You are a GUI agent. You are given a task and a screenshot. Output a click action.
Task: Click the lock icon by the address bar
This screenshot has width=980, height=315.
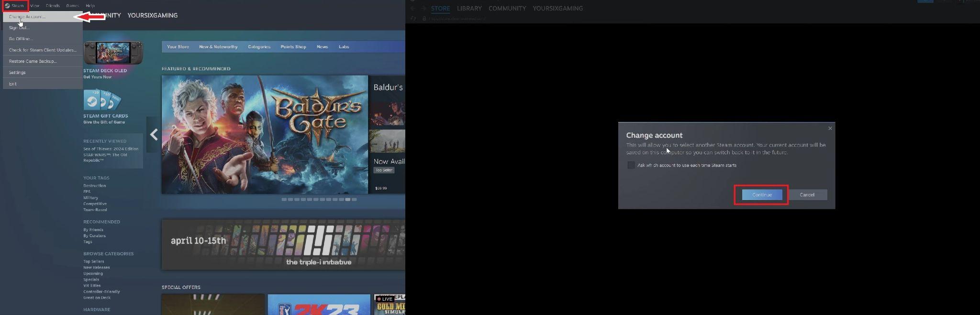point(424,19)
